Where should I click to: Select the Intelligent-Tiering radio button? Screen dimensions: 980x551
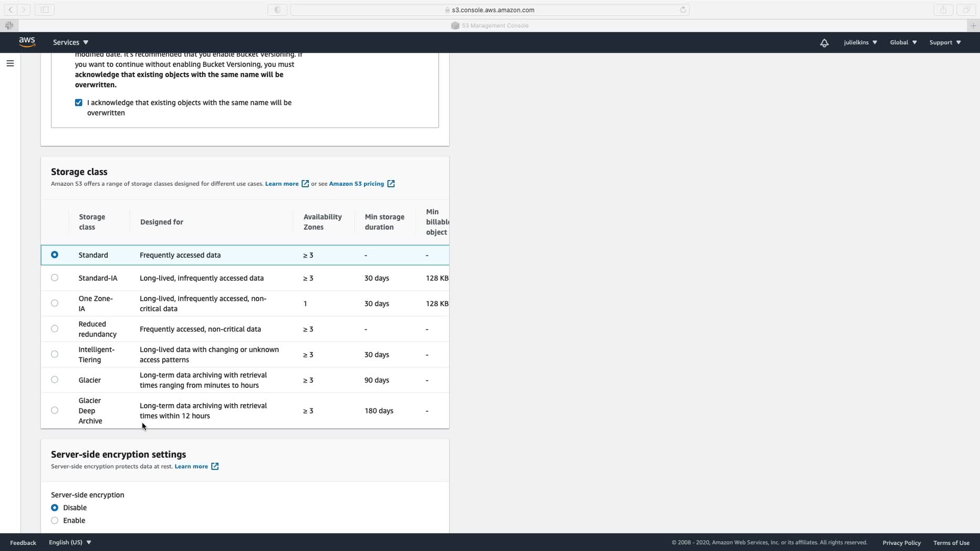[55, 354]
